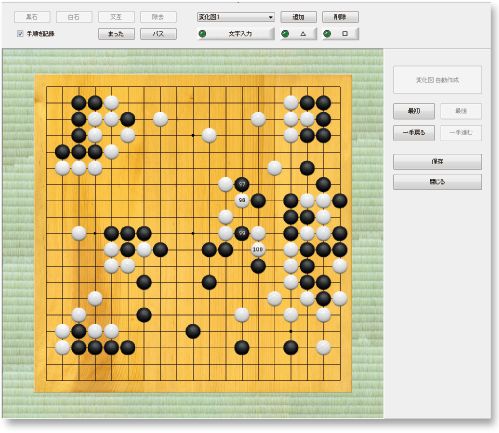Step back with 一手戻る button
This screenshot has width=499, height=433.
tap(414, 132)
